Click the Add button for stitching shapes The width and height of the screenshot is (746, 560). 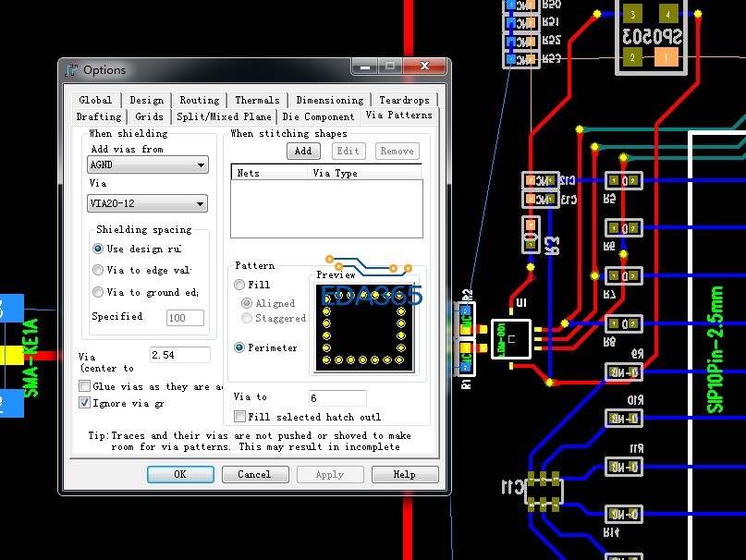point(302,151)
